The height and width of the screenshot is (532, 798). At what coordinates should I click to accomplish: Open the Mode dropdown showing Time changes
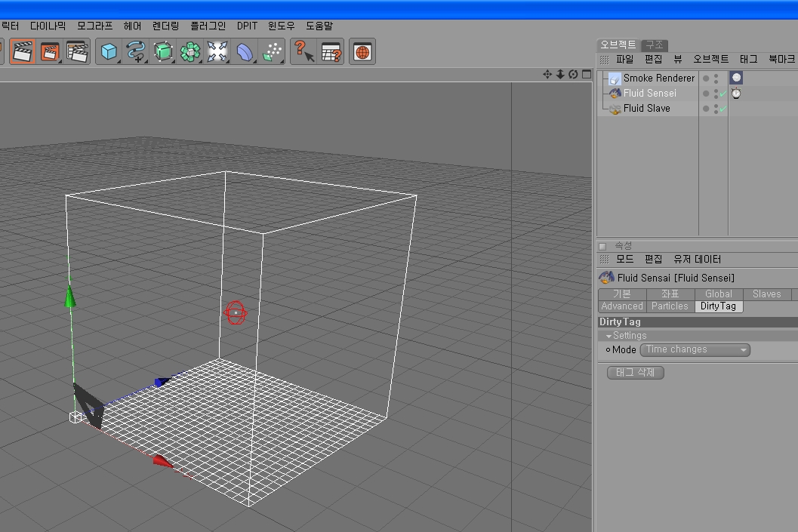click(695, 350)
